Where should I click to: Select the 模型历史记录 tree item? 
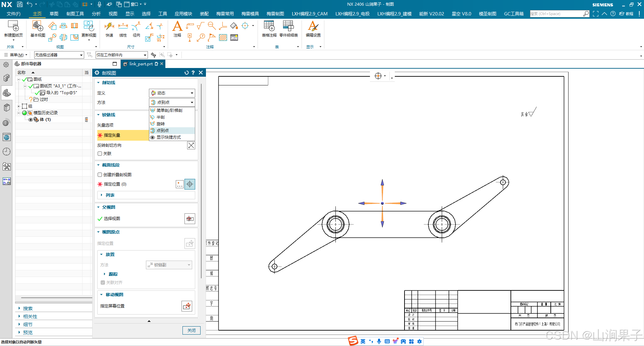pyautogui.click(x=45, y=113)
